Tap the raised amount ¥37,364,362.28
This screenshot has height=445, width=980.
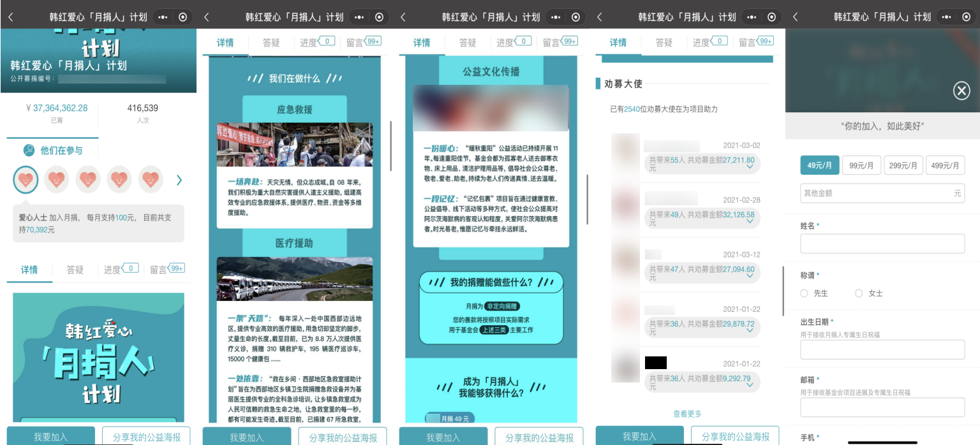57,108
